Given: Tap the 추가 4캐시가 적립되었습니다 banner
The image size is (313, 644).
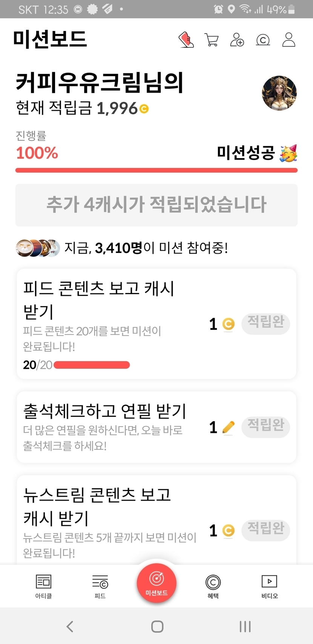Looking at the screenshot, I should 156,205.
